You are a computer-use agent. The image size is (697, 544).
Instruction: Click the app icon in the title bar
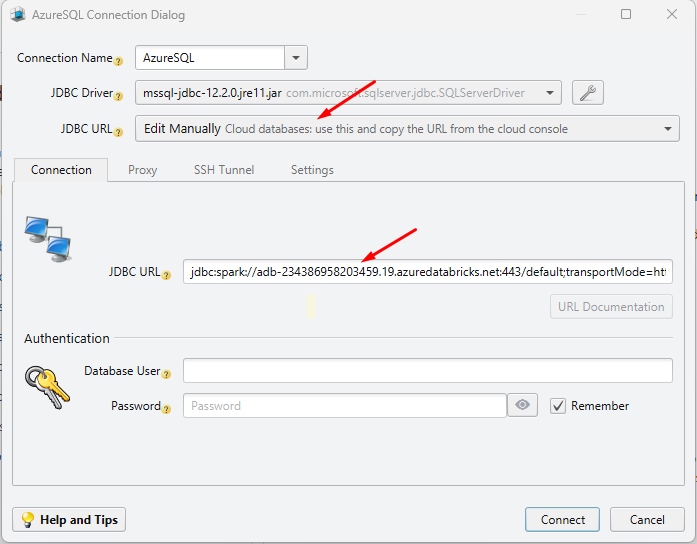click(x=18, y=15)
